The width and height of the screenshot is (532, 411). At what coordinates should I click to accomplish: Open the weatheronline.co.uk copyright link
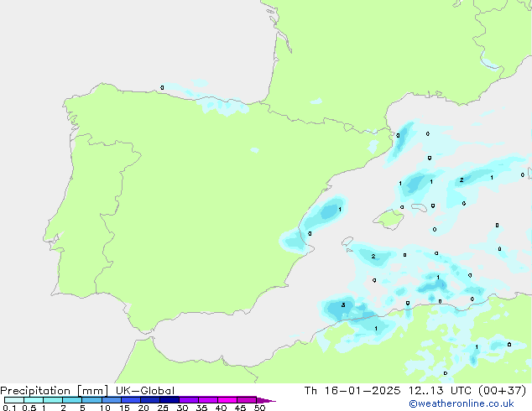point(461,403)
